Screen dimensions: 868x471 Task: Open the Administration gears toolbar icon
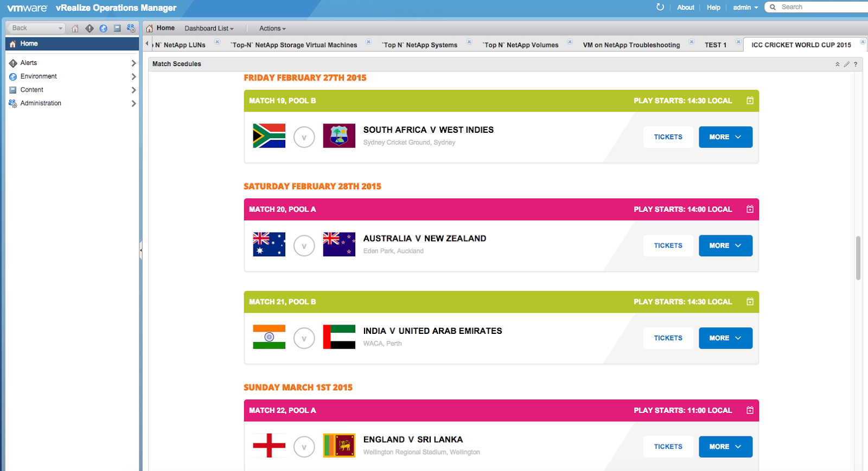coord(131,28)
